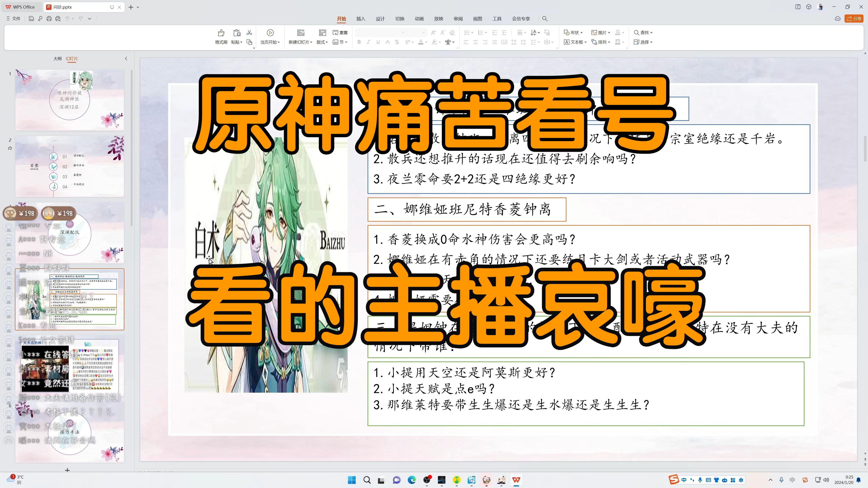Click the Reset (重置) slide button
This screenshot has height=488, width=868.
pyautogui.click(x=340, y=33)
